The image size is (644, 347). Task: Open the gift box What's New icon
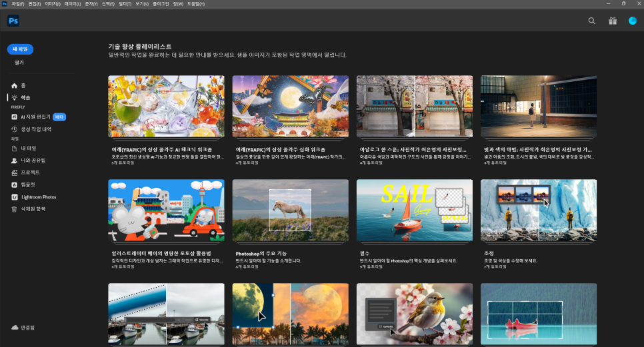click(x=613, y=21)
